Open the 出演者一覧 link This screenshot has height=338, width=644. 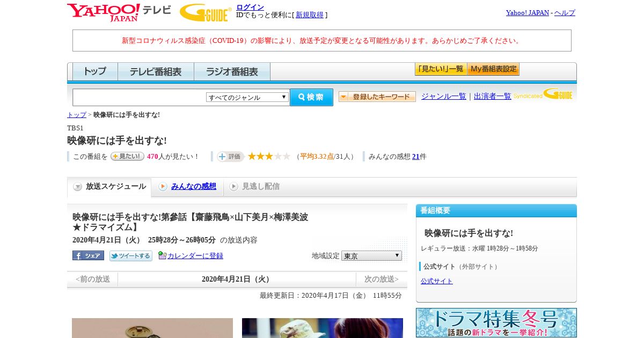[493, 97]
